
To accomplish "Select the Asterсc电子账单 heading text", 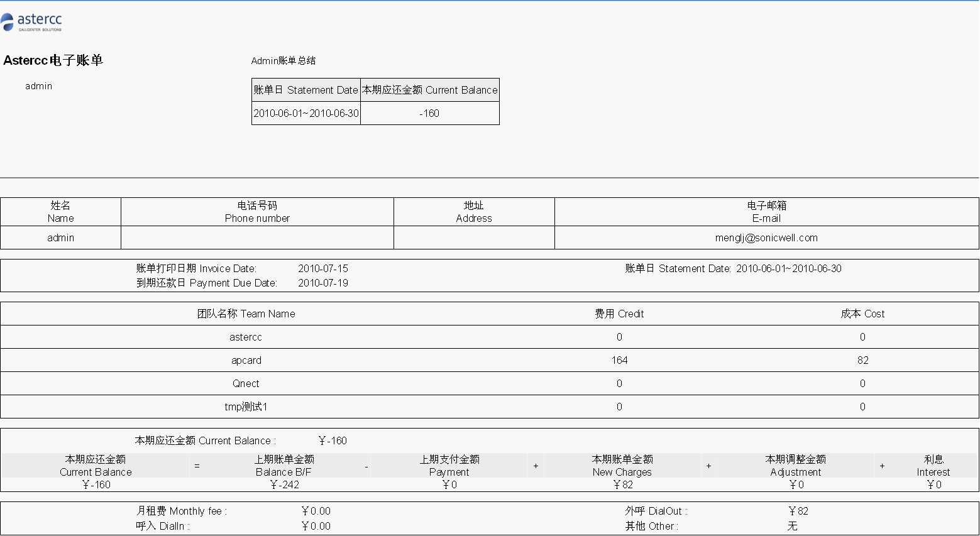I will coord(53,60).
